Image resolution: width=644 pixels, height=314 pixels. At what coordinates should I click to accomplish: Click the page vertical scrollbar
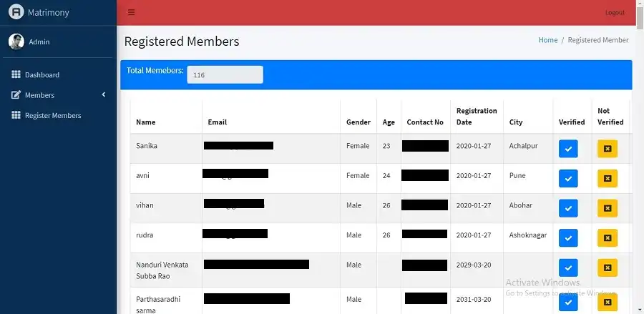click(640, 143)
